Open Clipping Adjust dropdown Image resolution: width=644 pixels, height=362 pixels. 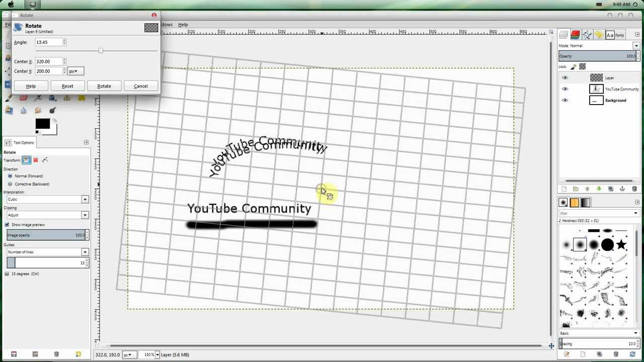coord(47,215)
